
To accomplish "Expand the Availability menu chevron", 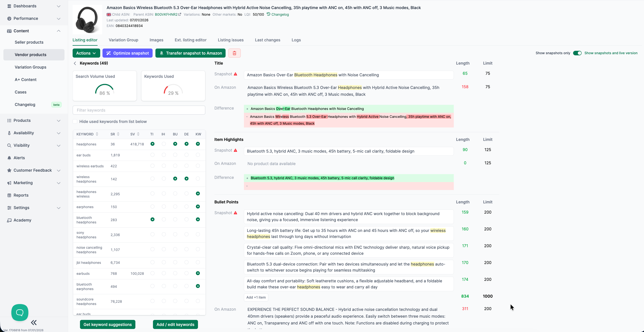I will (59, 133).
